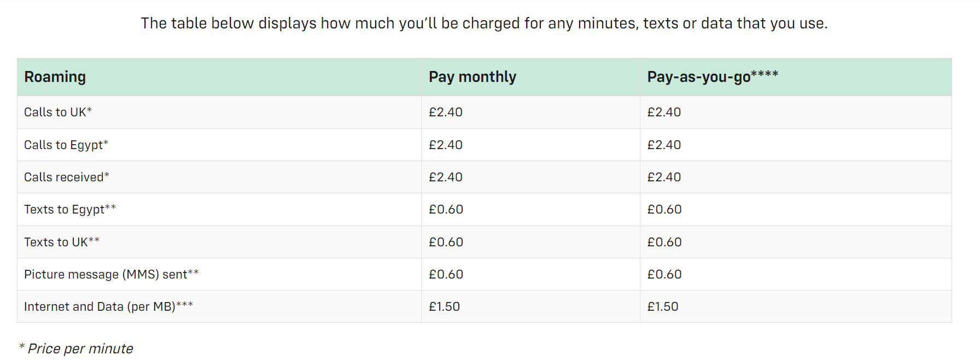Image resolution: width=980 pixels, height=361 pixels.
Task: Click the Roaming column header
Action: click(x=55, y=77)
